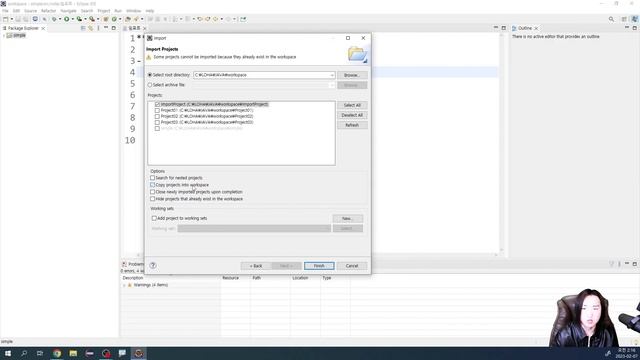The width and height of the screenshot is (640, 360).
Task: Enable Search for nested projects
Action: [x=152, y=178]
